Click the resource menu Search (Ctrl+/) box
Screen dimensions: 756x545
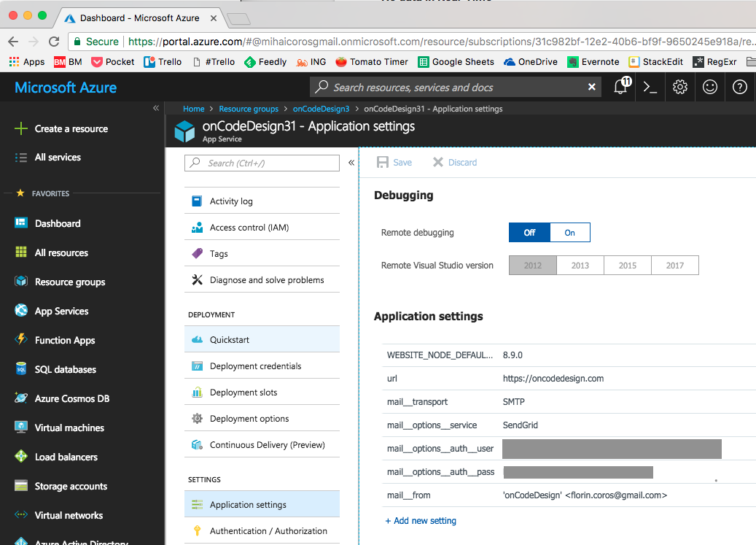262,163
